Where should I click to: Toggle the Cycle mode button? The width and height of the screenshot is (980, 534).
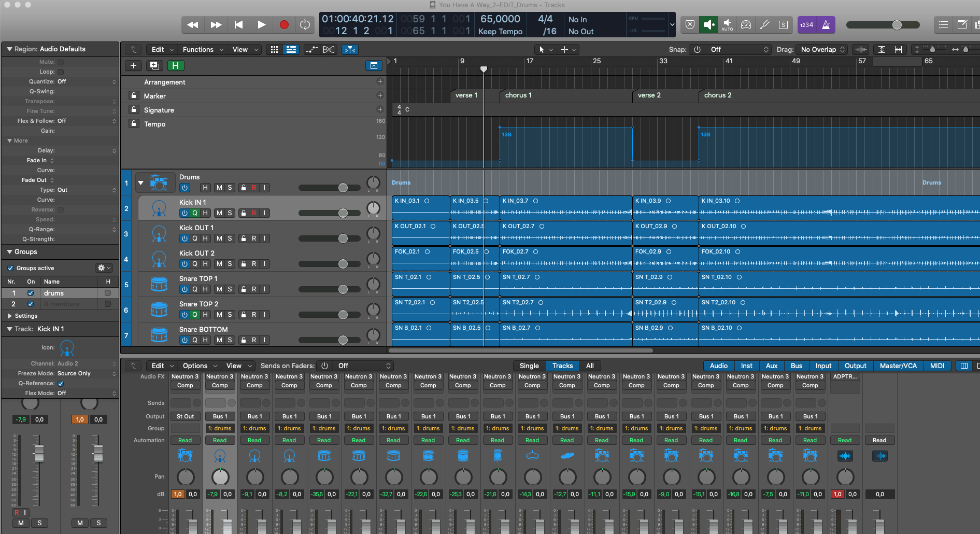coord(305,24)
